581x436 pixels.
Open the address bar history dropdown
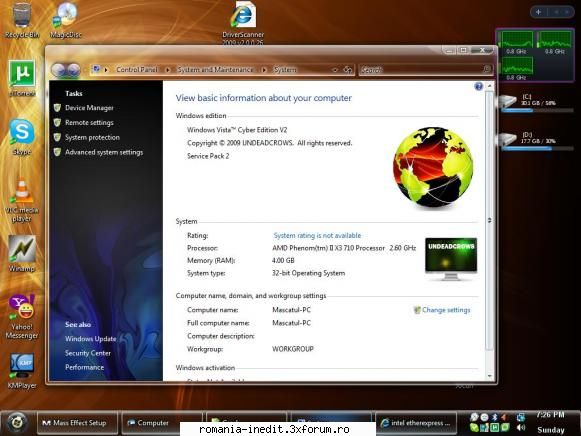click(x=335, y=70)
